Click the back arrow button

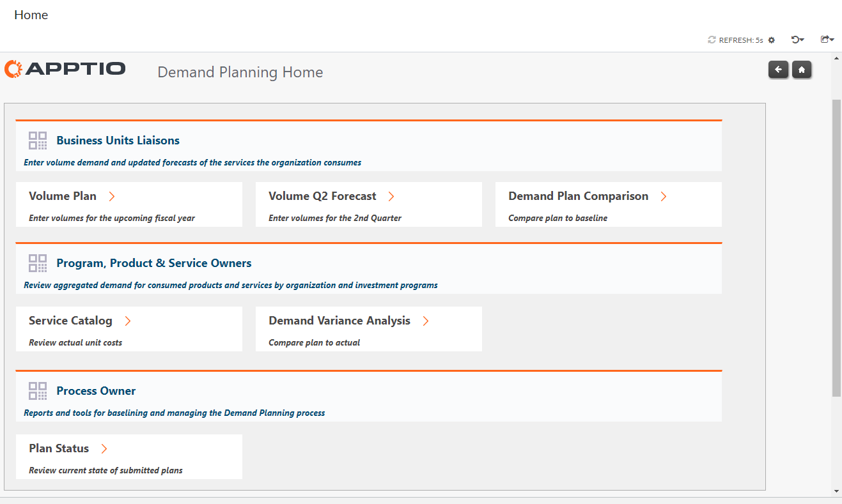[778, 70]
